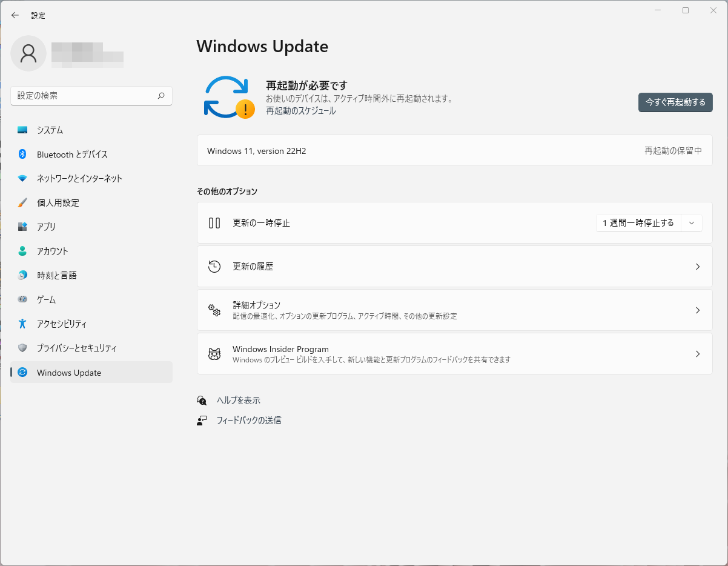Expand the 詳細オプション row chevron

[698, 310]
